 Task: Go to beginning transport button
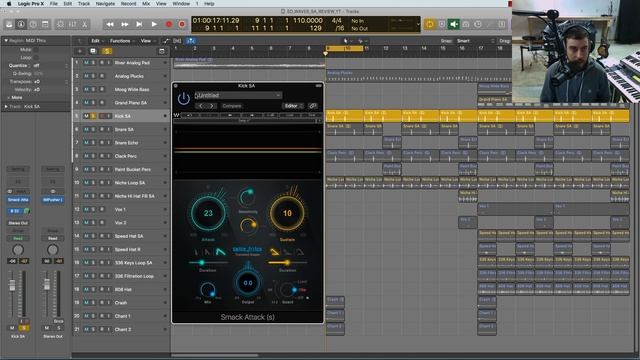coord(139,24)
